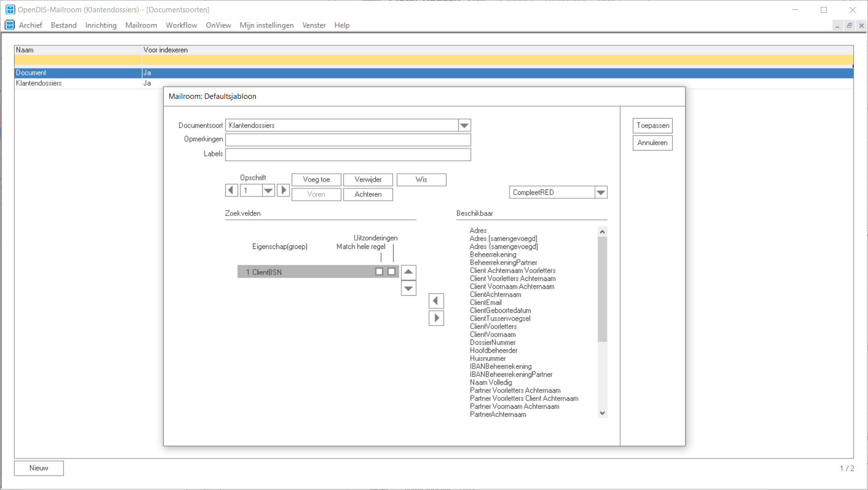Select 'ClientTussenvoegsel' in the Beschikbaar list
Viewport: 868px width, 490px height.
(x=500, y=318)
